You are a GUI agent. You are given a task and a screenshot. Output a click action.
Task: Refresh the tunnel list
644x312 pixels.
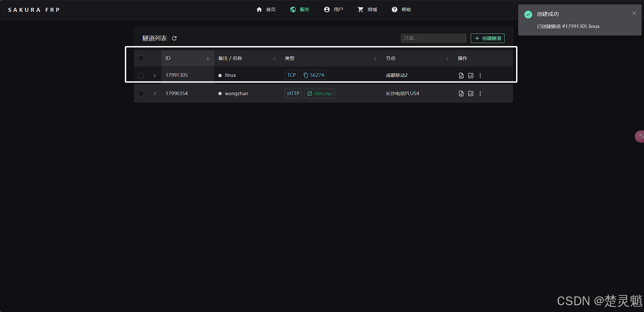click(x=174, y=38)
